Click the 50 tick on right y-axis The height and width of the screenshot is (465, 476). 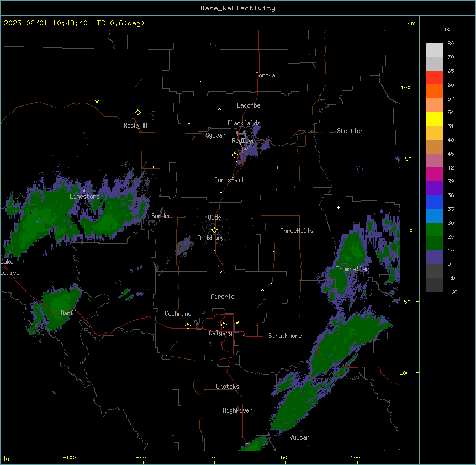click(x=408, y=158)
